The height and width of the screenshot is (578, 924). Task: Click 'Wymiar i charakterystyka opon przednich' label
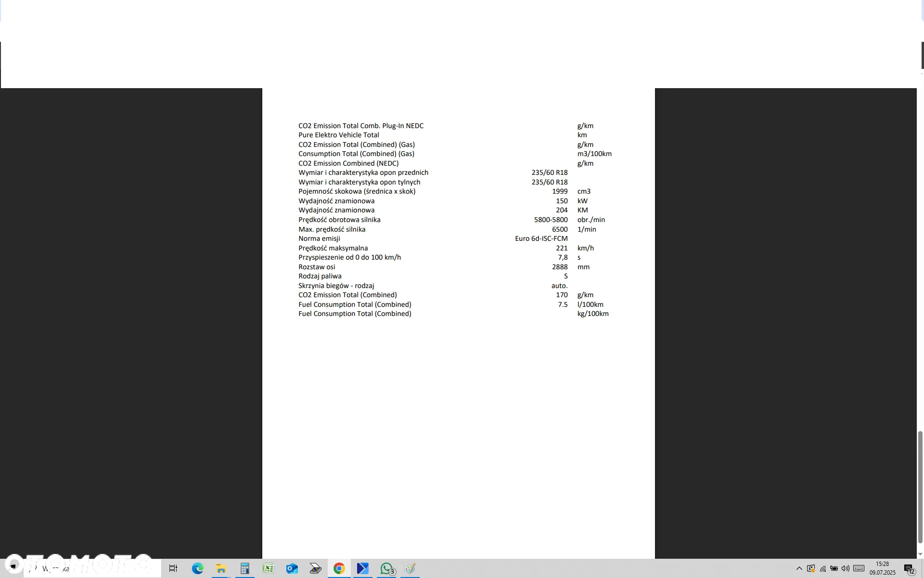(x=363, y=172)
